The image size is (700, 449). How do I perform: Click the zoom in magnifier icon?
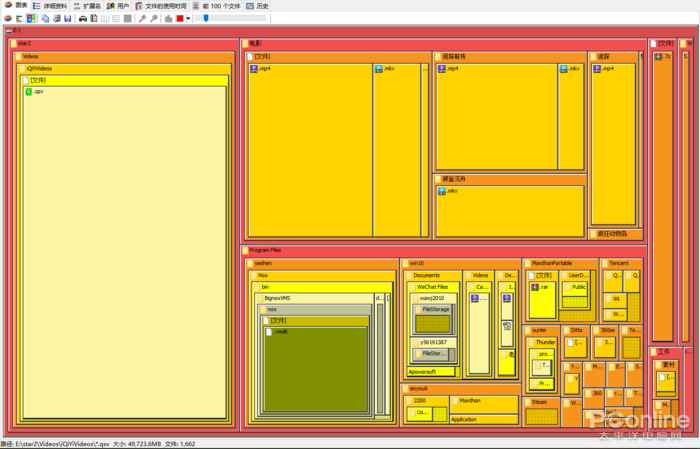point(142,18)
